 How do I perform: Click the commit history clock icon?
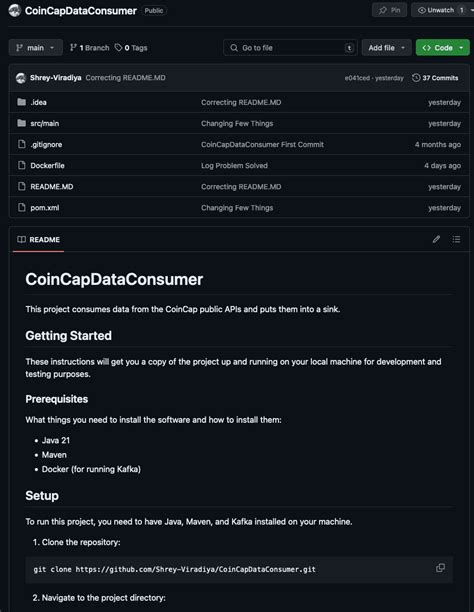click(416, 78)
